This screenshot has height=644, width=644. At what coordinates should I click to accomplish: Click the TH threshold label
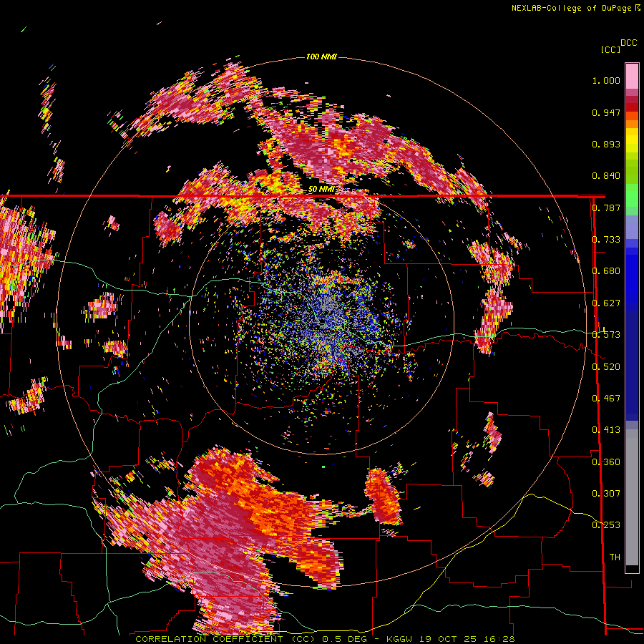coord(615,557)
